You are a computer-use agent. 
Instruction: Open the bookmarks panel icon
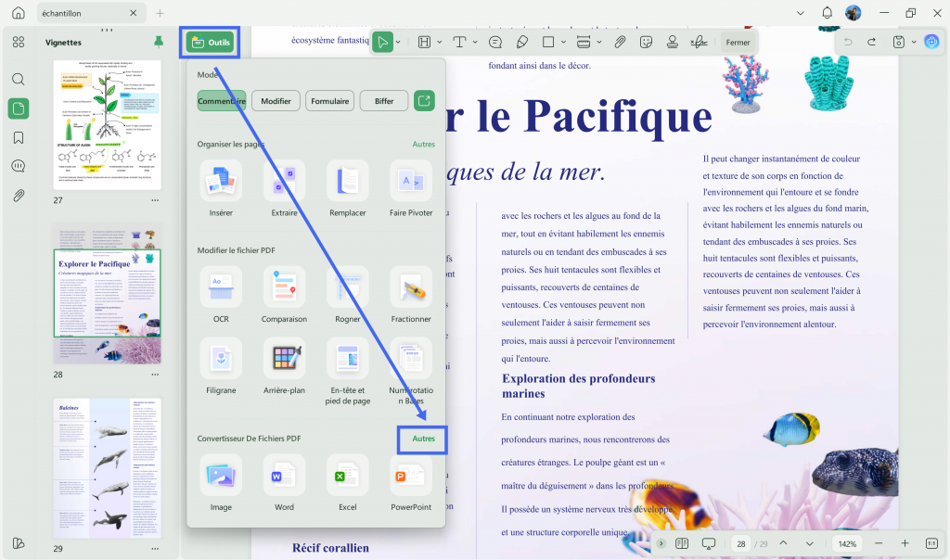pos(19,138)
